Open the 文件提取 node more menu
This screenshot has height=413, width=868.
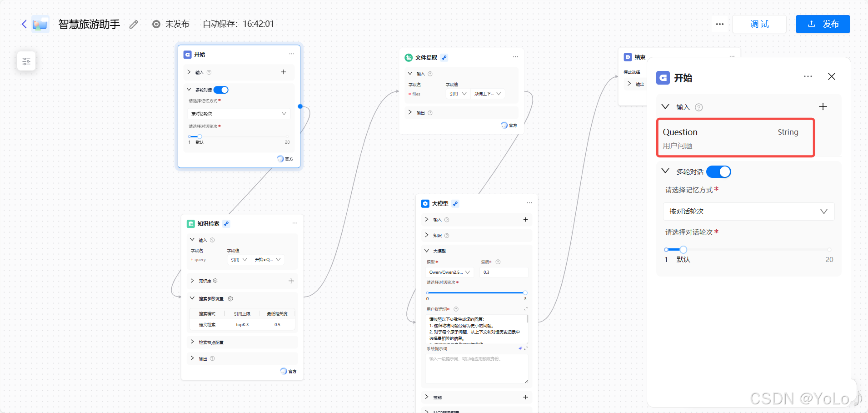pyautogui.click(x=515, y=57)
